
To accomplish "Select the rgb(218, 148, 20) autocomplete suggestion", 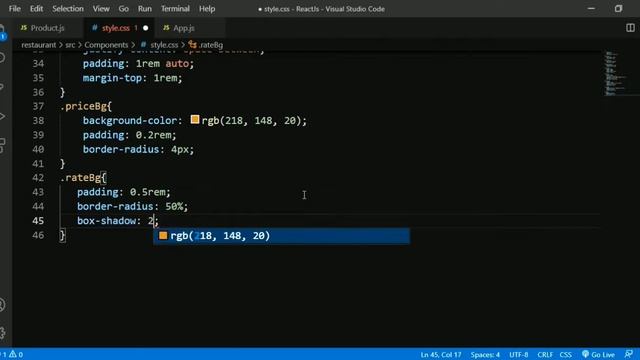I will pyautogui.click(x=281, y=236).
